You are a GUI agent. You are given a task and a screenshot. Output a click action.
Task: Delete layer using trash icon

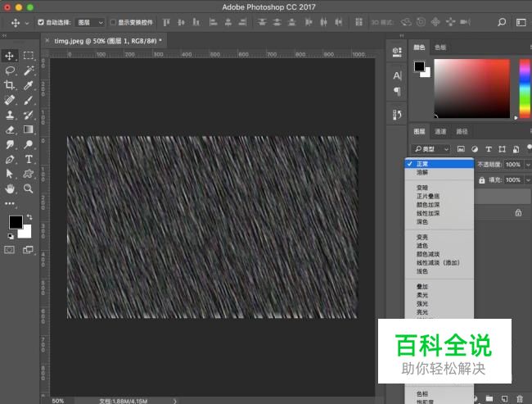click(x=520, y=398)
